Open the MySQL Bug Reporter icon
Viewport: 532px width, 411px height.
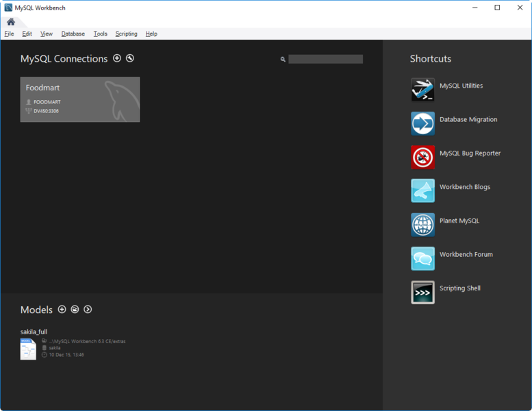point(422,157)
